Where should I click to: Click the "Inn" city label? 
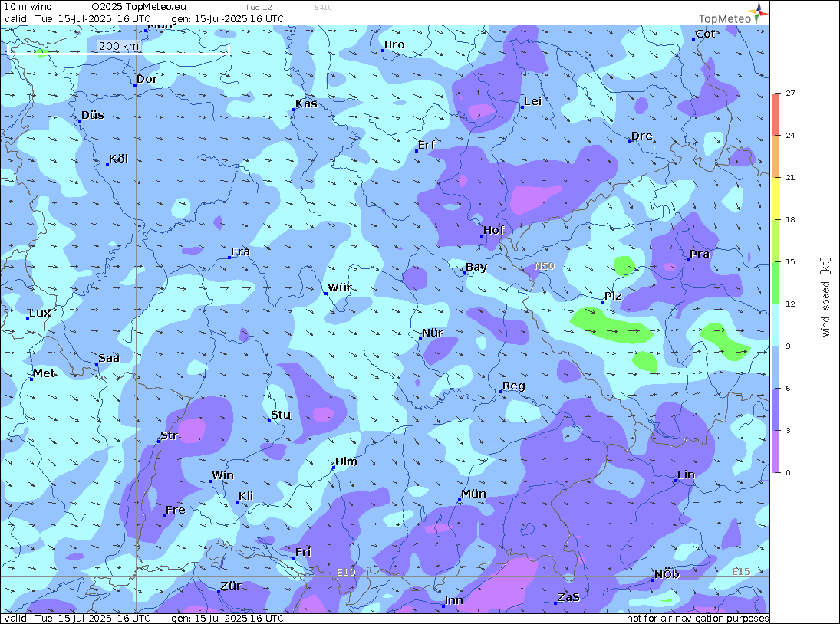(453, 600)
